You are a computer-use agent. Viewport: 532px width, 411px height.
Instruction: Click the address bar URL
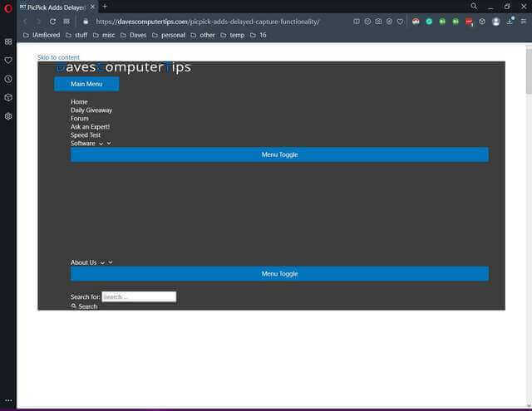207,22
